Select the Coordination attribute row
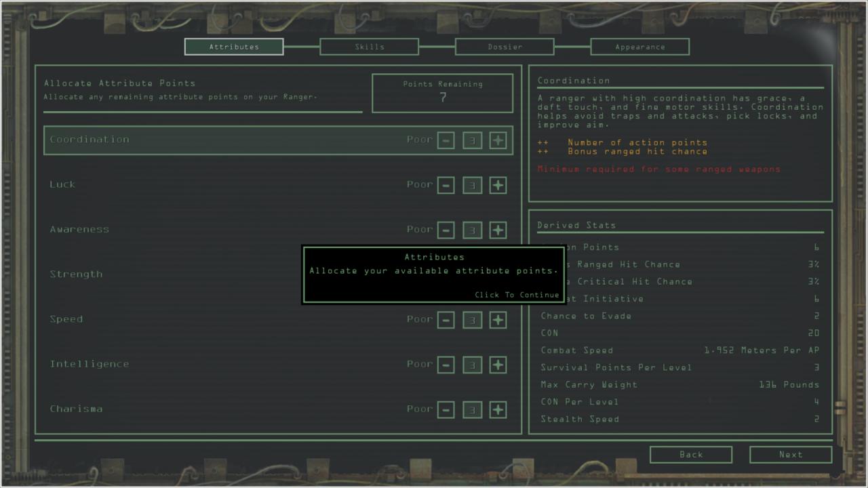 (278, 140)
